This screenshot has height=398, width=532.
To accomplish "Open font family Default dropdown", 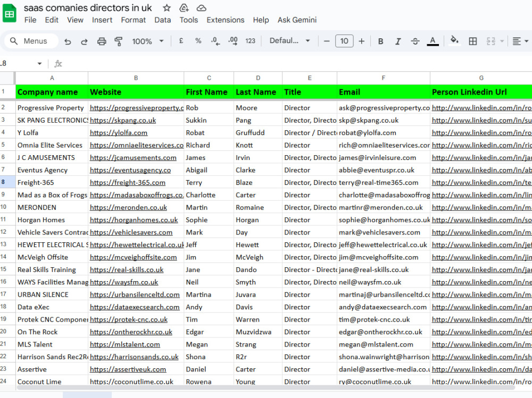I will tap(290, 41).
